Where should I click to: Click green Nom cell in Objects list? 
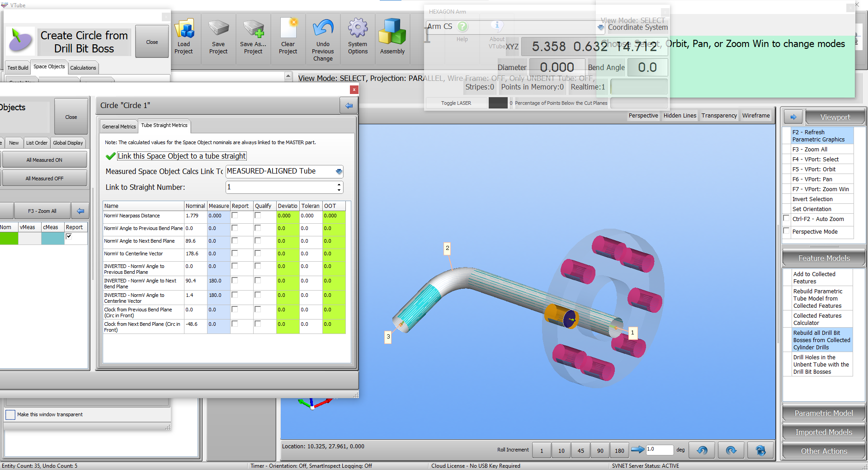(9, 238)
